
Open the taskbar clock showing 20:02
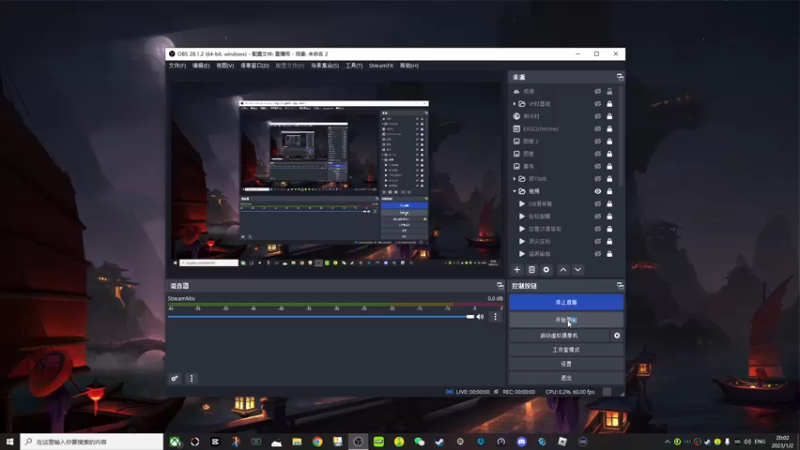pos(782,442)
